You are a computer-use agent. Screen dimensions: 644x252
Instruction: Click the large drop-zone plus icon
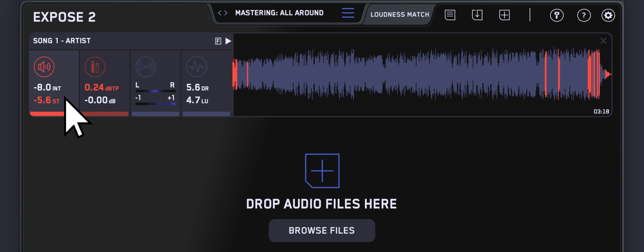tap(322, 171)
